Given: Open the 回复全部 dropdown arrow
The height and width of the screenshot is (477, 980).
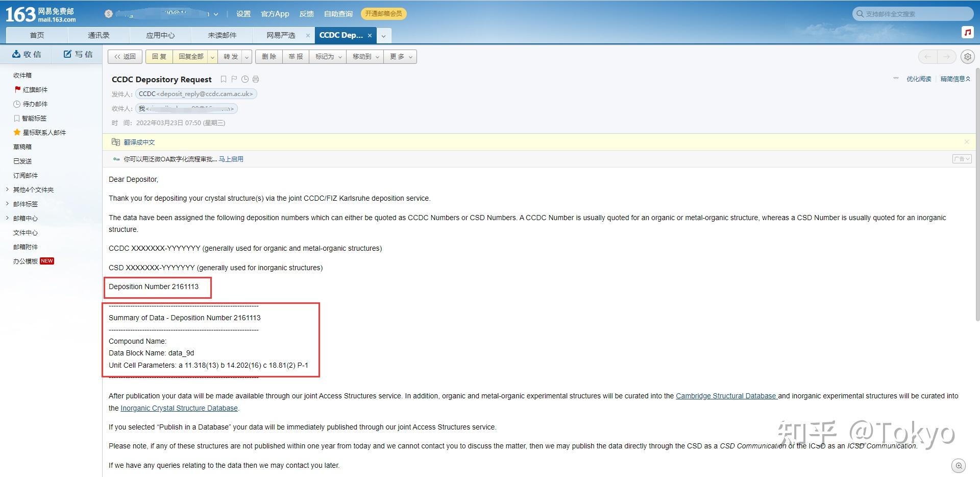Looking at the screenshot, I should click(212, 57).
